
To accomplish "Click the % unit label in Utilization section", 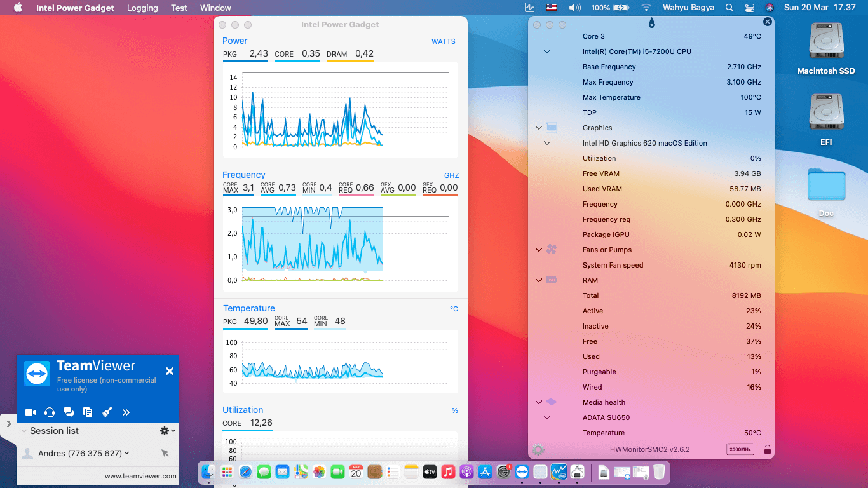I will 454,410.
